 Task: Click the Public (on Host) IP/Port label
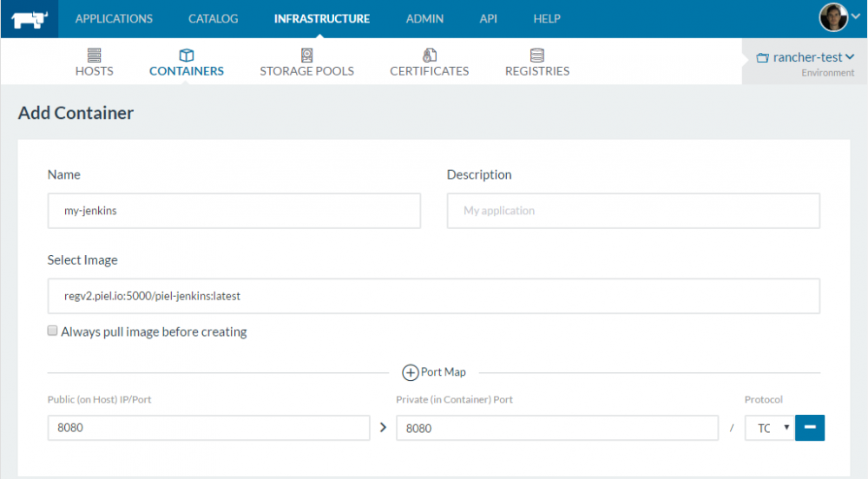point(100,399)
